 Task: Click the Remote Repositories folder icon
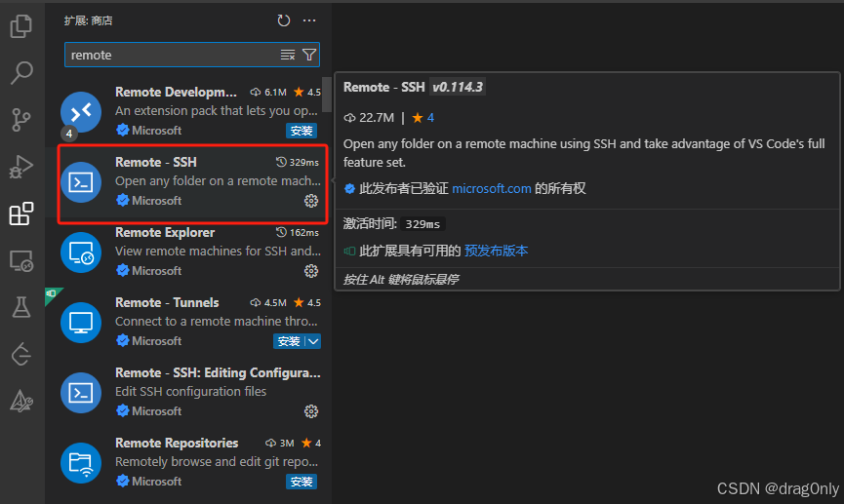[x=81, y=463]
